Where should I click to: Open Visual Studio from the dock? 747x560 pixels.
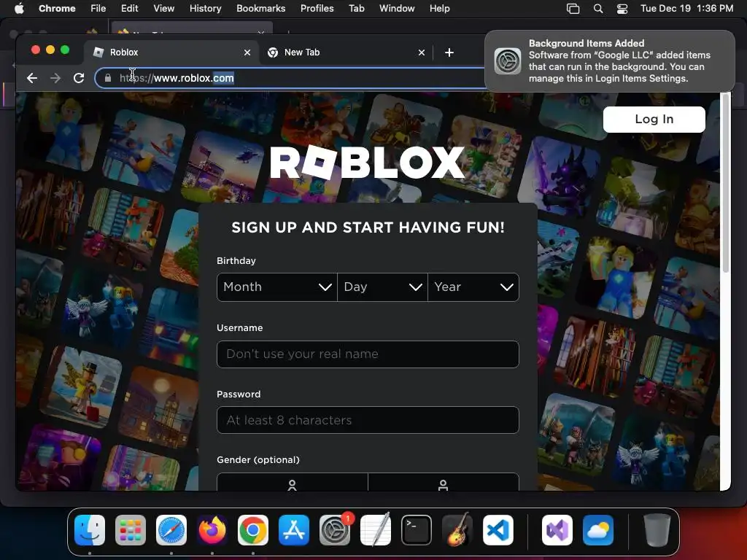[x=557, y=530]
